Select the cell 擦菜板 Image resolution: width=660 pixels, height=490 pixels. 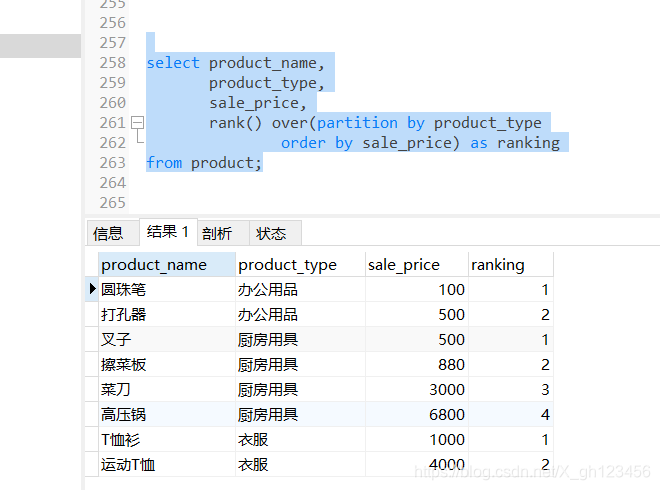point(167,365)
